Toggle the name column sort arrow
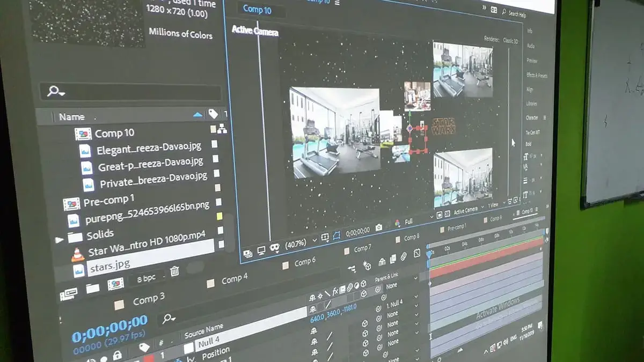The image size is (644, 362). pos(197,114)
